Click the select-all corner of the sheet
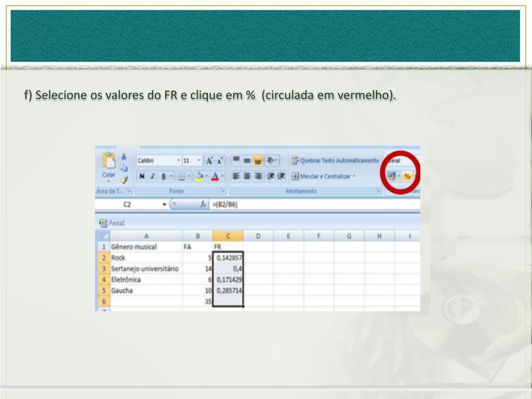Image resolution: width=532 pixels, height=399 pixels. [x=103, y=236]
